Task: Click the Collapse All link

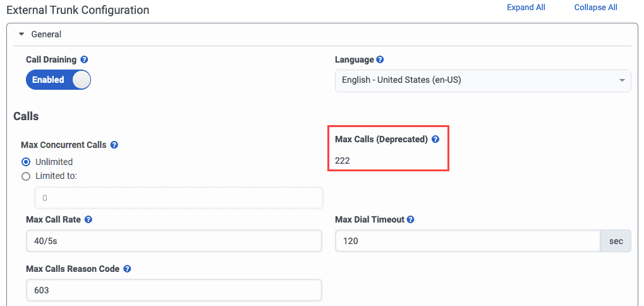Action: [x=595, y=8]
